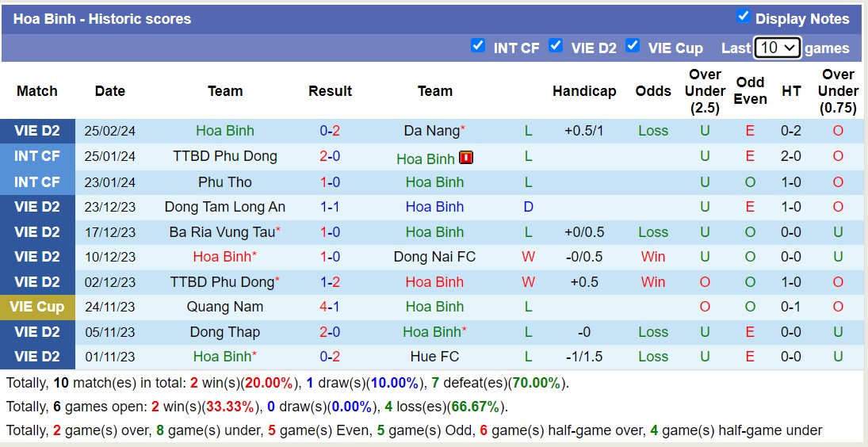This screenshot has height=447, width=868.
Task: Click the 4-1 result score
Action: [x=330, y=307]
